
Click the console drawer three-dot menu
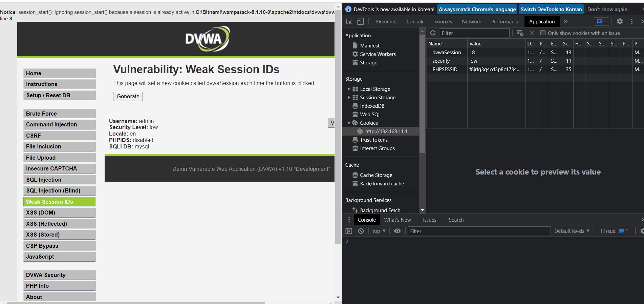coord(349,220)
